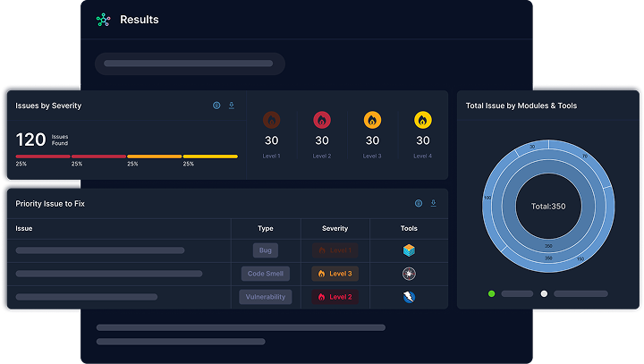This screenshot has height=364, width=644.
Task: Select the Level 1 flame icon
Action: 272,121
